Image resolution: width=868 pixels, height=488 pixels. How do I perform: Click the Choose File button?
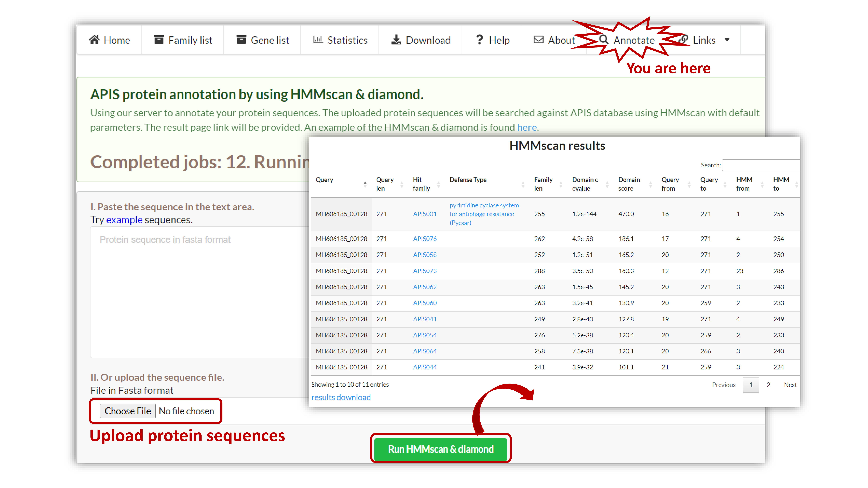(x=128, y=411)
